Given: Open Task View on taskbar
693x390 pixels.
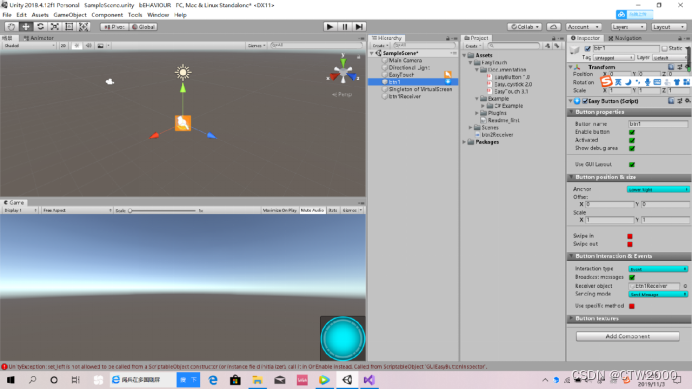Looking at the screenshot, I should [x=76, y=380].
